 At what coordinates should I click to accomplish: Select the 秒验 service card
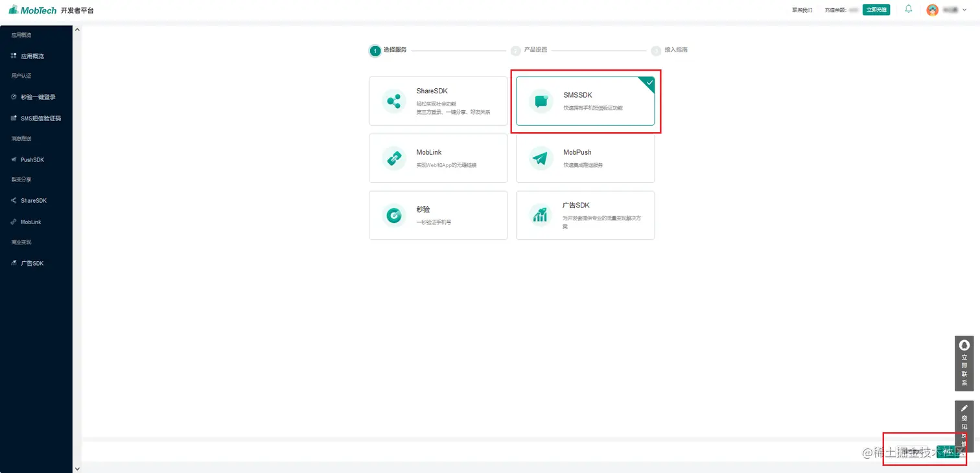(438, 215)
